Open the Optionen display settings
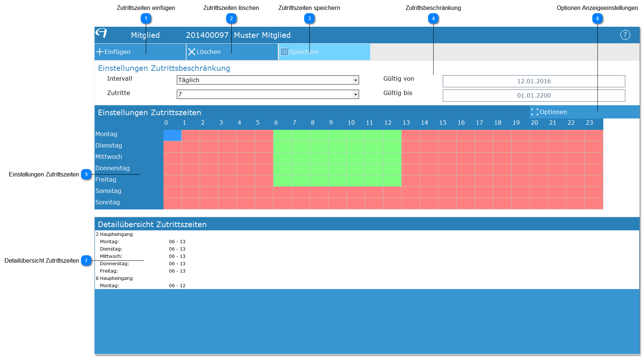644x358 pixels. pyautogui.click(x=584, y=112)
